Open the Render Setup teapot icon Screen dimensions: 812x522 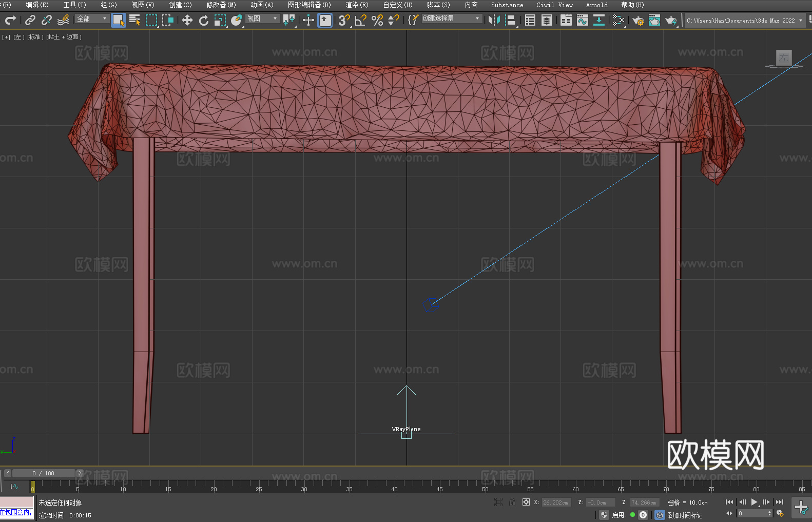pos(638,20)
